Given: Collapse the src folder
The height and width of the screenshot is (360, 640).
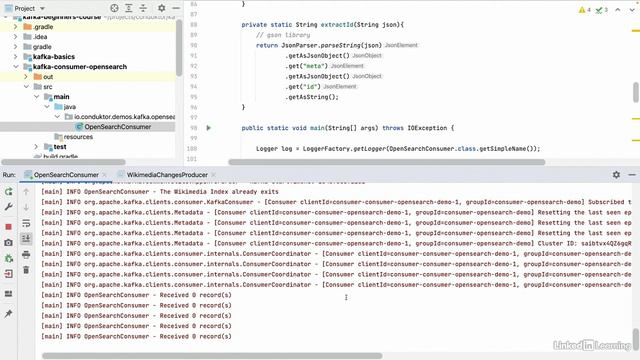Looking at the screenshot, I should click(x=26, y=87).
